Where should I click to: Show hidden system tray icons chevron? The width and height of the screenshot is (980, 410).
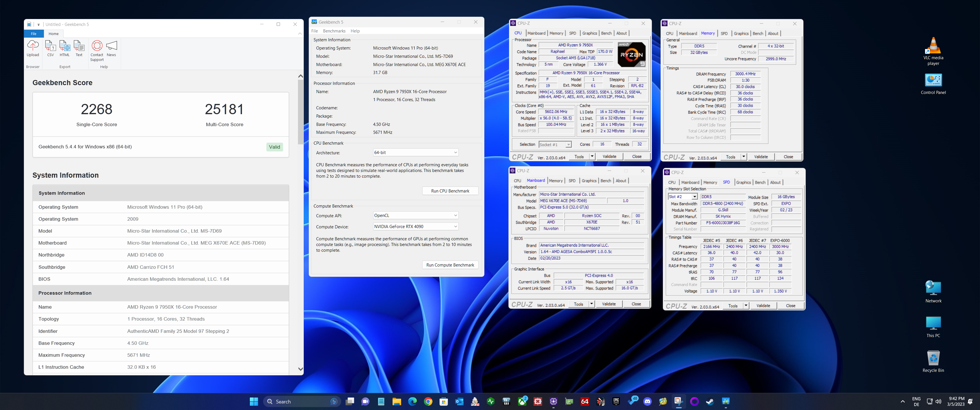(x=903, y=401)
